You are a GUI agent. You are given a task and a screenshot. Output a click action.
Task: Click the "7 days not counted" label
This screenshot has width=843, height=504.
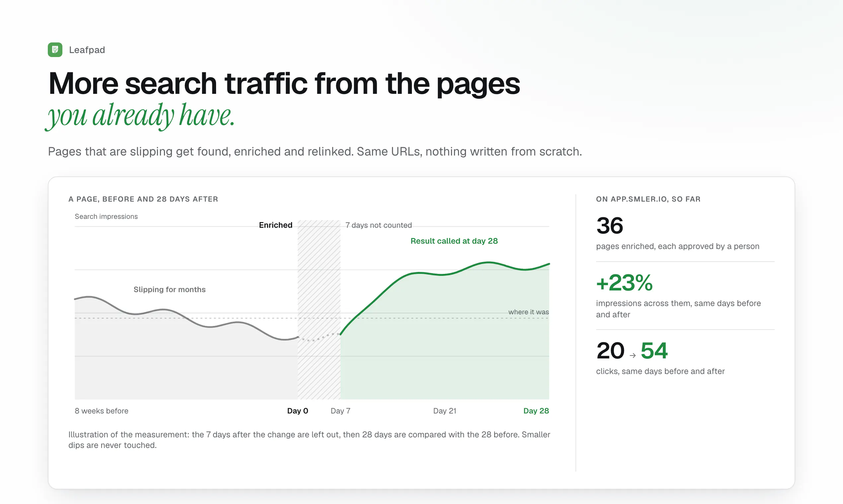[379, 225]
